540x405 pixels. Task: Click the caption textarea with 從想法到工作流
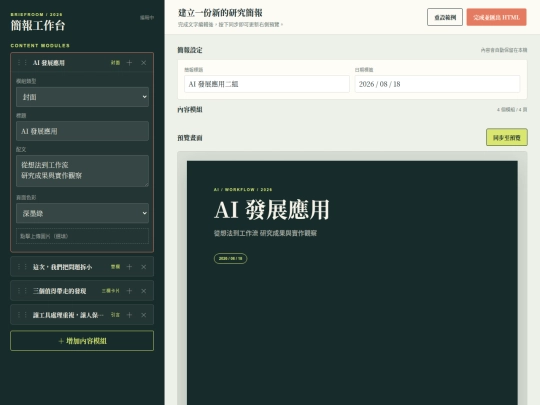(82, 171)
